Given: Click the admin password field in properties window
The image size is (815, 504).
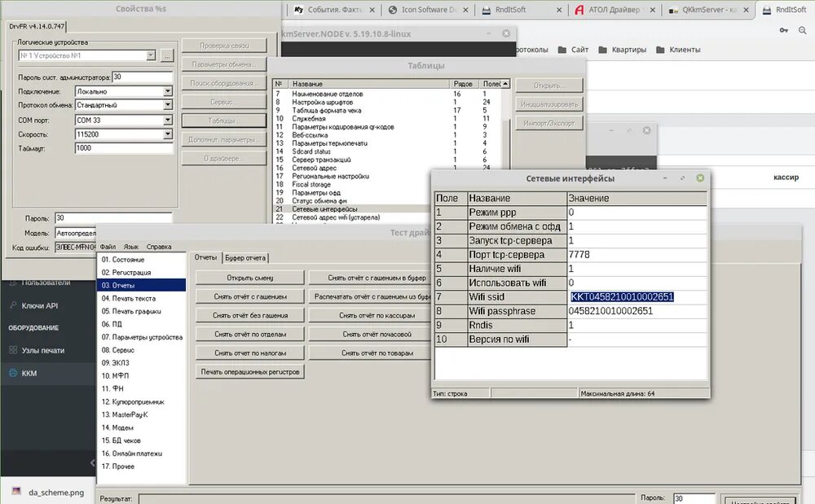Looking at the screenshot, I should click(x=142, y=77).
